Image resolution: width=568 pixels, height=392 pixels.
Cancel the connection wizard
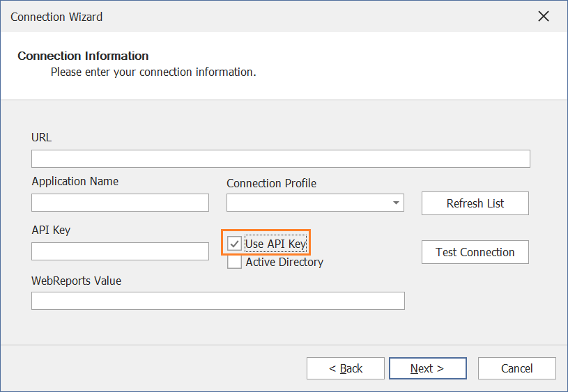coord(516,368)
